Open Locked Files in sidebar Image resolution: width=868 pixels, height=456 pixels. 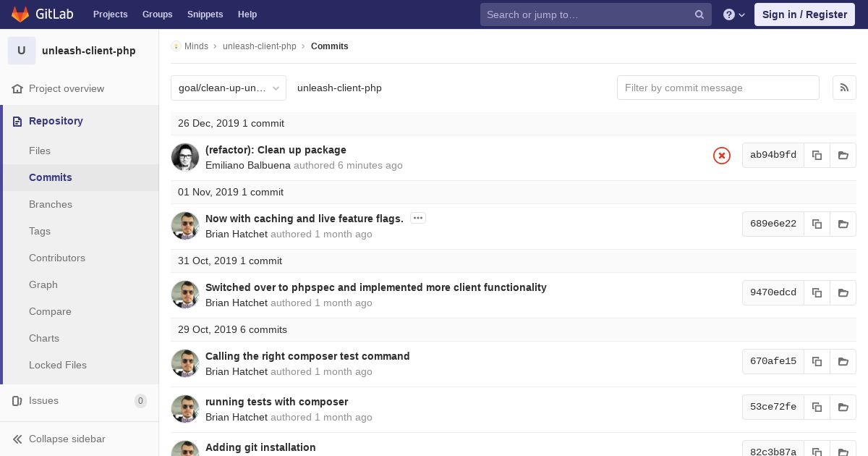tap(58, 365)
